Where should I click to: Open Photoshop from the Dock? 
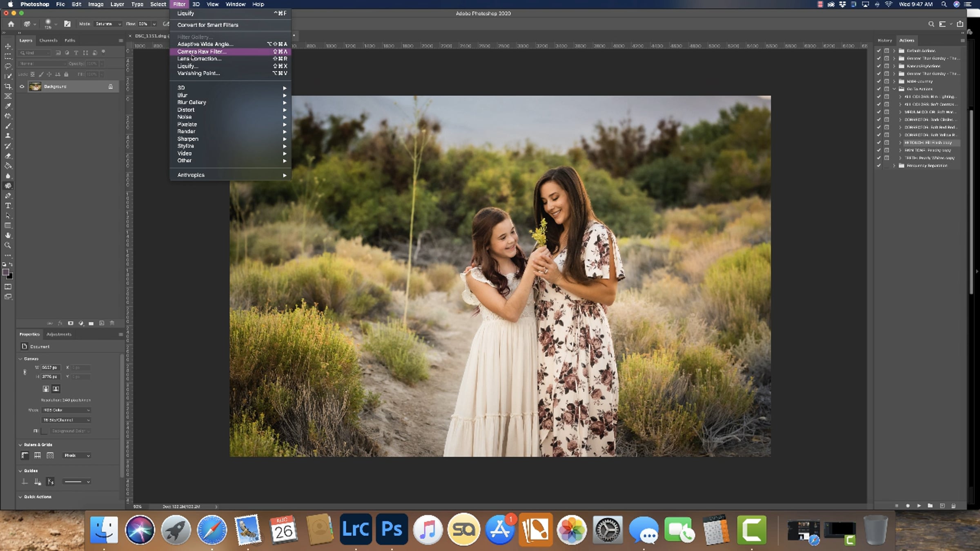pos(391,529)
